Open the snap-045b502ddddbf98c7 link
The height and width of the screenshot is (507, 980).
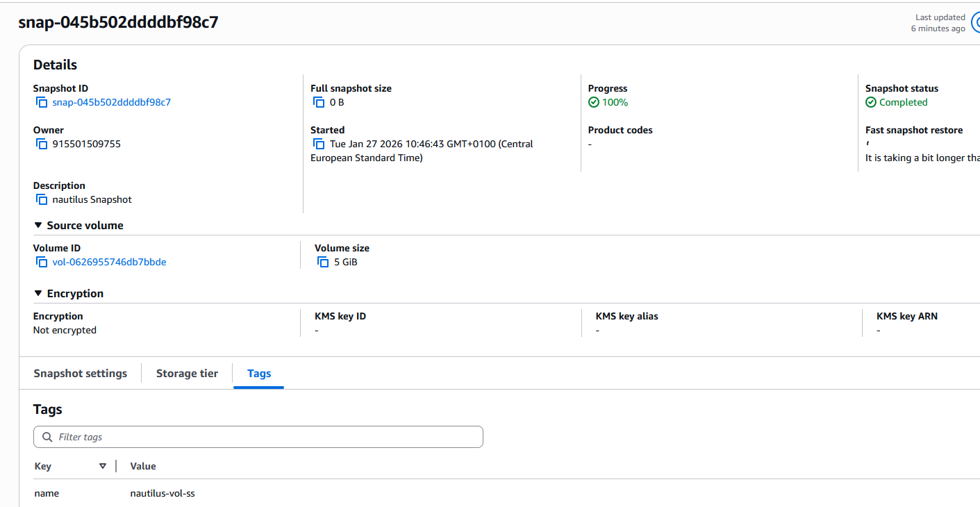(x=112, y=103)
